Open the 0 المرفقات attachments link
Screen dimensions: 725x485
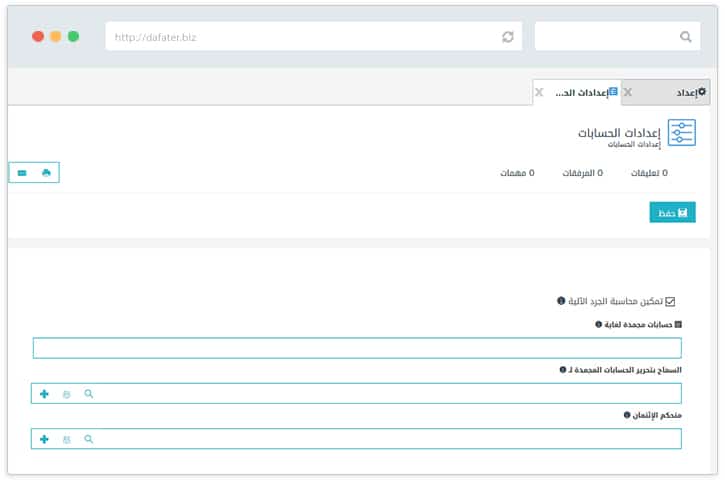(x=583, y=173)
